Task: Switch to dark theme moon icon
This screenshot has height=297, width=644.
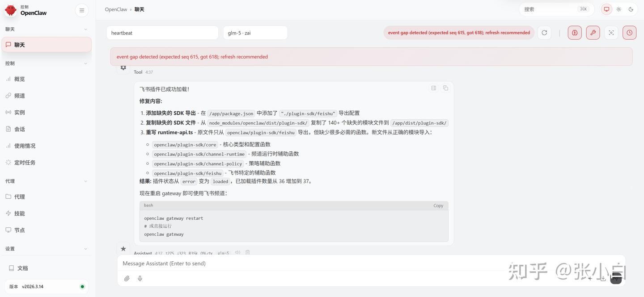Action: tap(631, 9)
